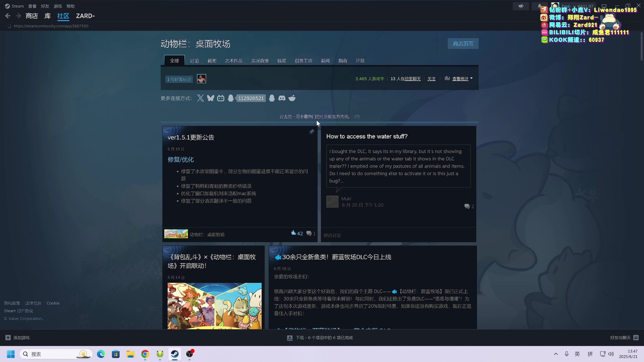This screenshot has width=644, height=362.
Task: Click comment icon on water stuff discussion
Action: (467, 206)
